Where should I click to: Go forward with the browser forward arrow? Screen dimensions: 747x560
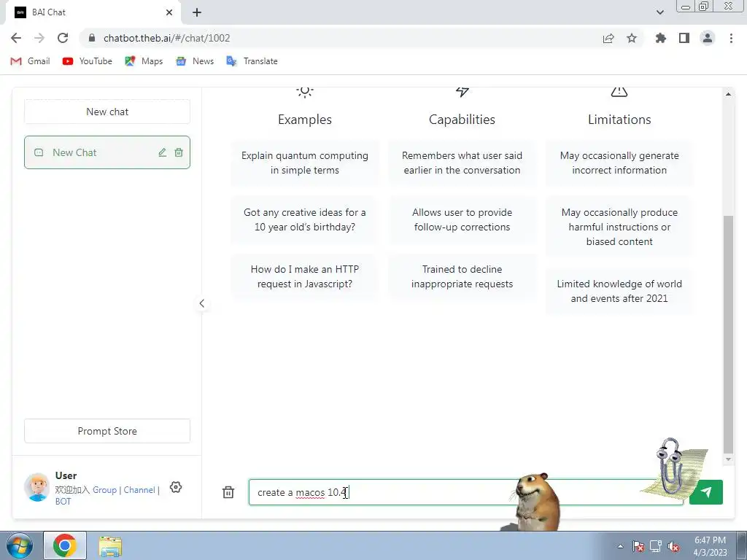(39, 38)
